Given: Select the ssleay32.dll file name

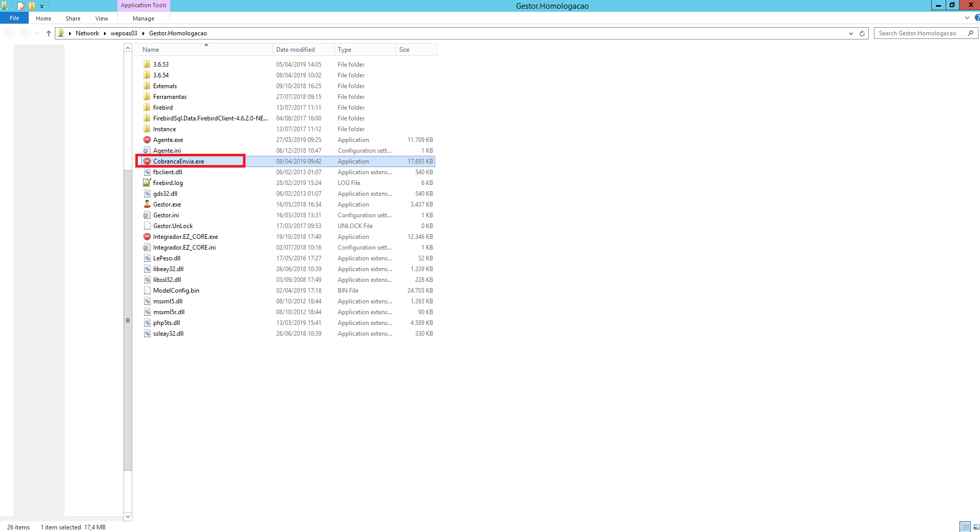Looking at the screenshot, I should click(168, 334).
